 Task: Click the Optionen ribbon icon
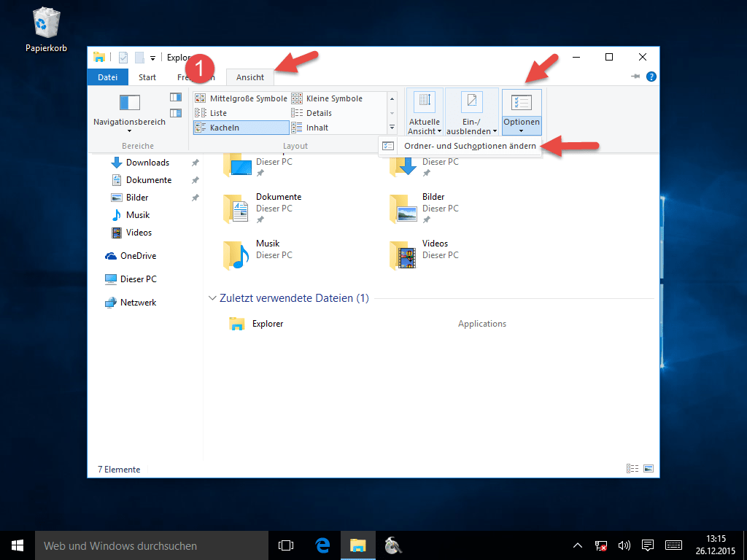tap(522, 104)
